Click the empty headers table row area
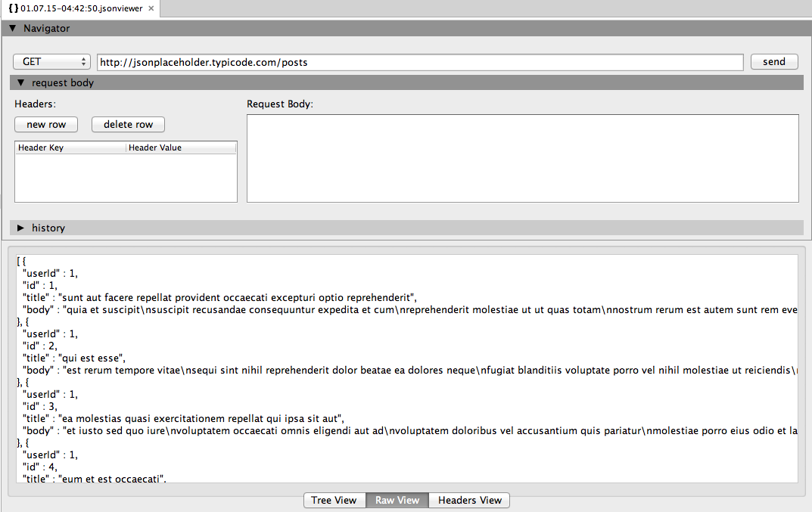Screen dimensions: 812x512 pos(126,178)
